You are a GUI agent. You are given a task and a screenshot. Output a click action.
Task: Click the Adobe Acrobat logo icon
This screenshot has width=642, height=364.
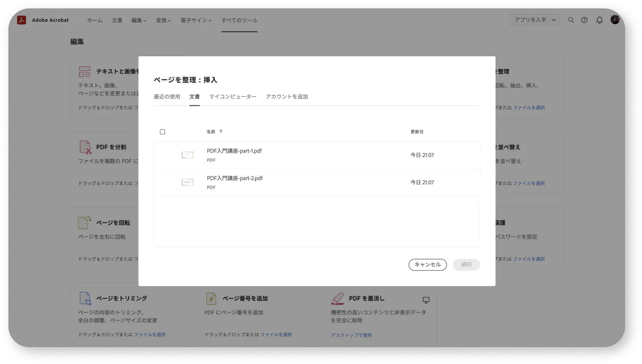tap(21, 20)
